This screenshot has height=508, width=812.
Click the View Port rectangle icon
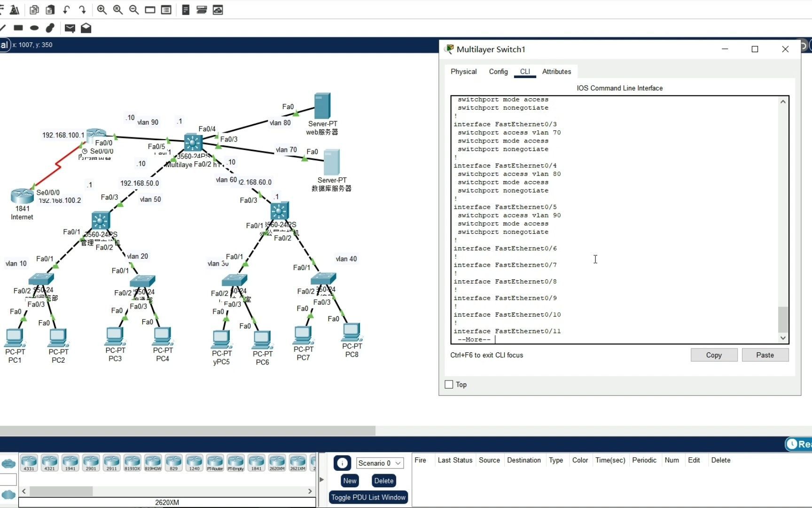(150, 9)
